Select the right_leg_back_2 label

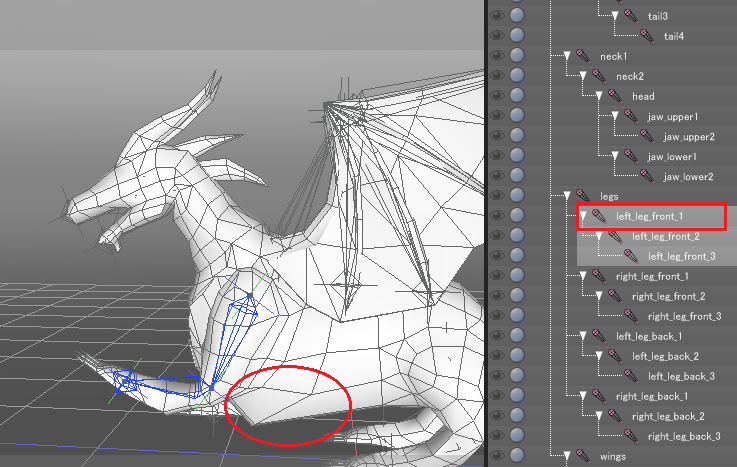tap(668, 416)
